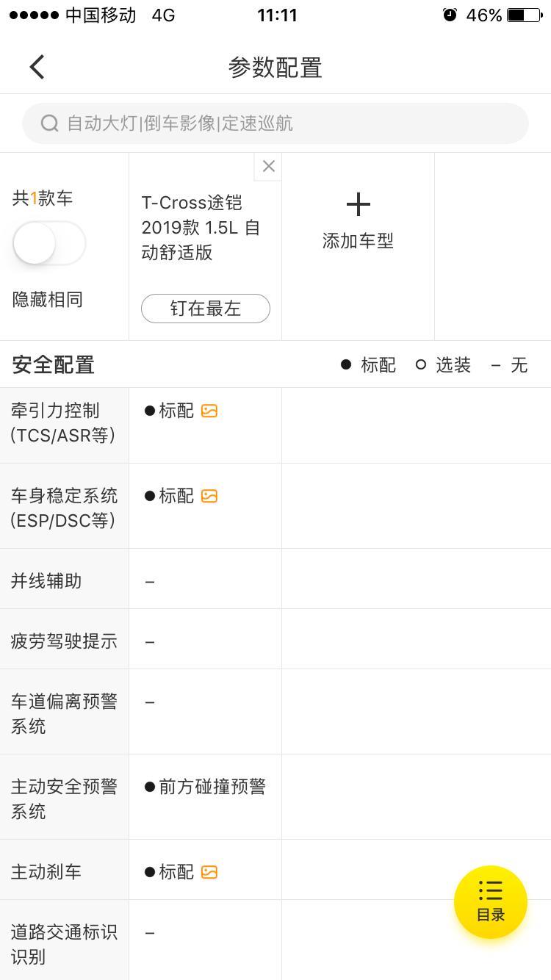The image size is (551, 980).
Task: Tap the plus icon to add model
Action: point(358,204)
